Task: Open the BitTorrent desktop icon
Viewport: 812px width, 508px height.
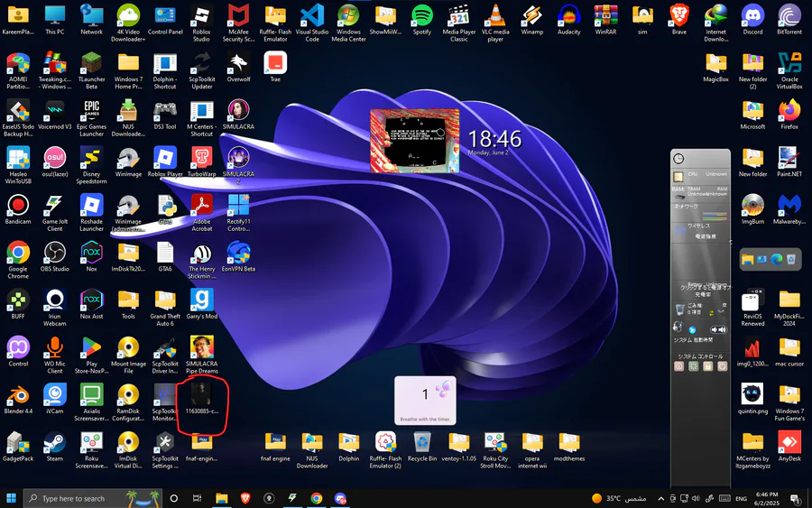Action: [x=789, y=20]
